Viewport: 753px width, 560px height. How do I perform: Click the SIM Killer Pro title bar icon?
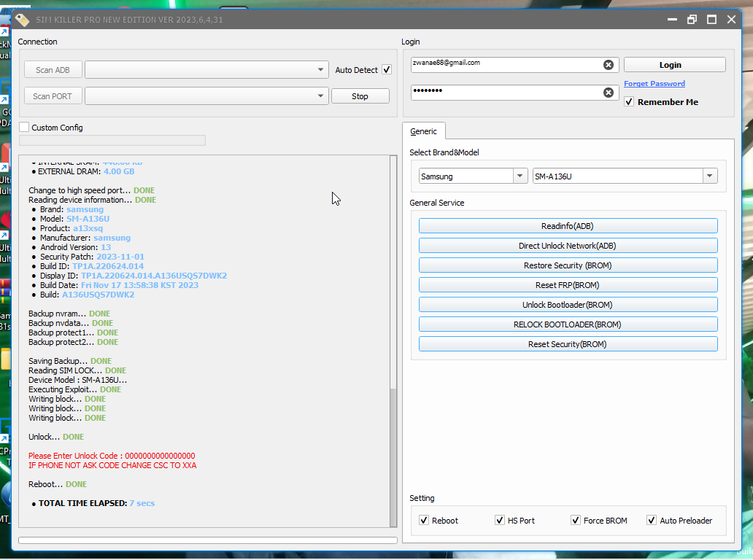point(23,20)
